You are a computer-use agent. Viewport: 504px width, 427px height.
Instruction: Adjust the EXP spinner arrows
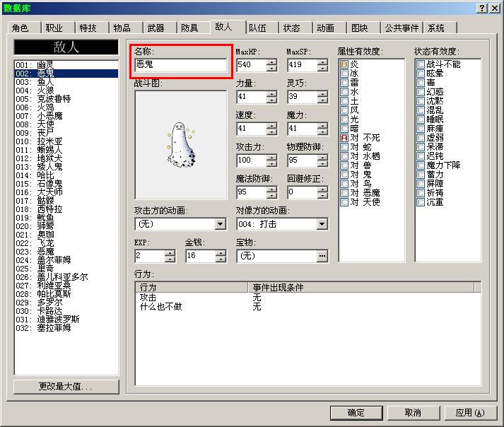pos(170,256)
